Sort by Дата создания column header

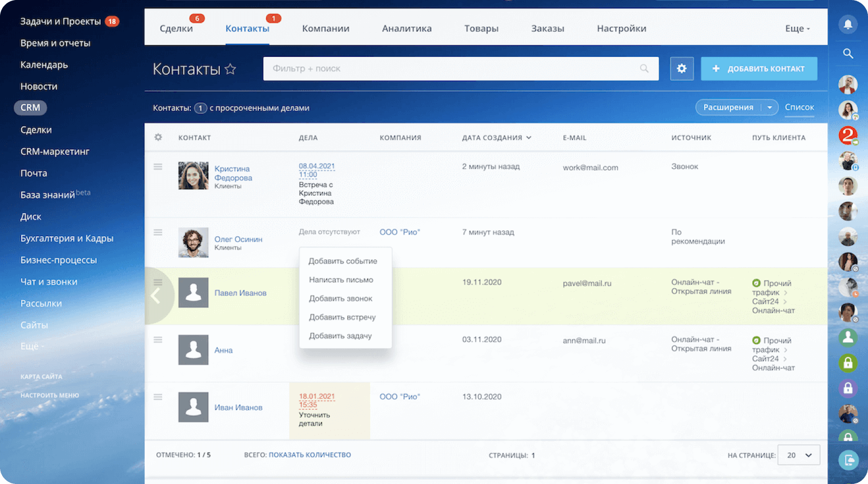497,138
